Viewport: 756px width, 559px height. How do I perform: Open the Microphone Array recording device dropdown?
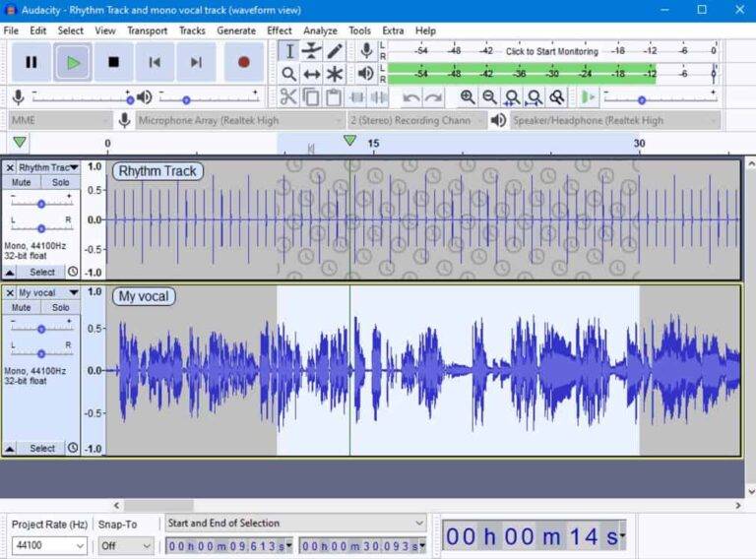click(x=239, y=120)
